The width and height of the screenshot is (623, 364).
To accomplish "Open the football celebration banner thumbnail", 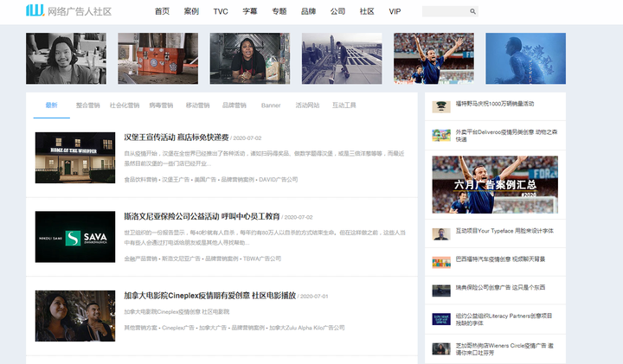I will coord(434,58).
